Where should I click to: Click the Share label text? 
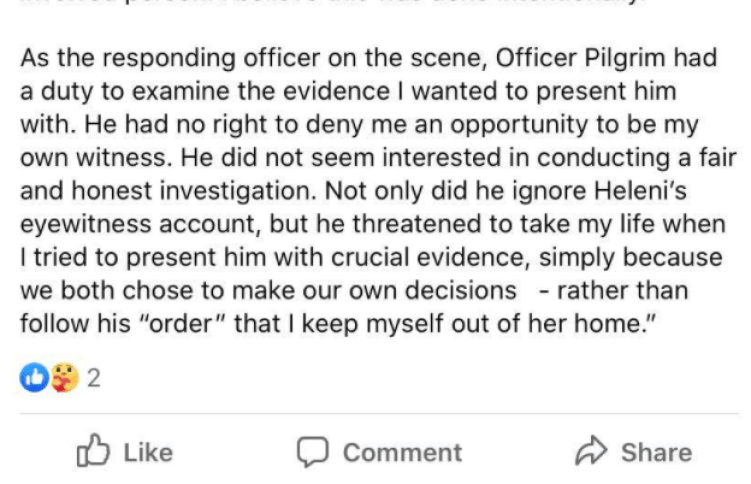point(657,452)
